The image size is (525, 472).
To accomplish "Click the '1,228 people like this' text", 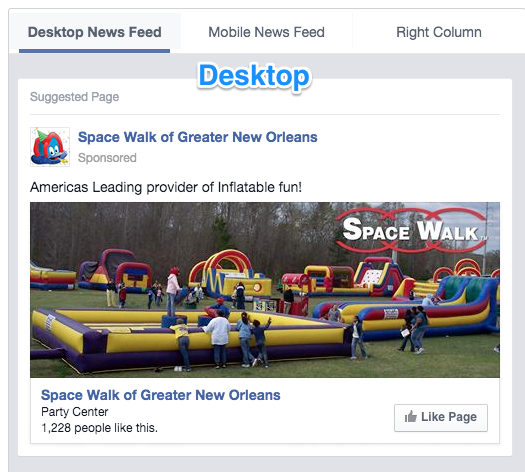I will [99, 428].
